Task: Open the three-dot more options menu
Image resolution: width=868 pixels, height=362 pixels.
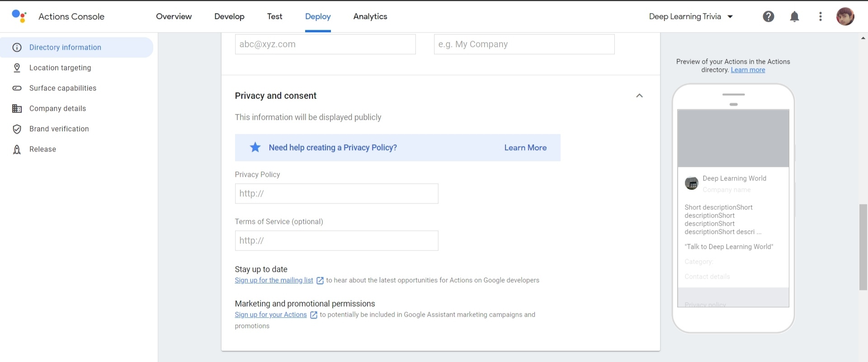Action: coord(820,17)
